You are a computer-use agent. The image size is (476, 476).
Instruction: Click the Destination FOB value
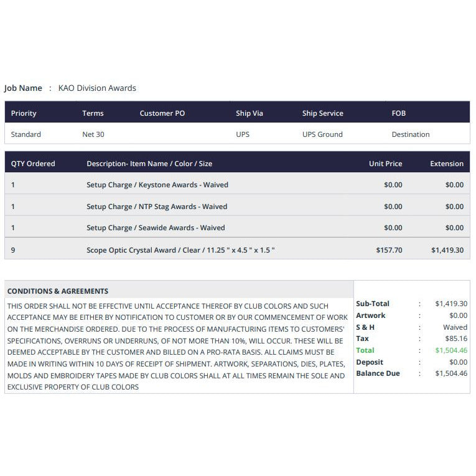click(411, 134)
